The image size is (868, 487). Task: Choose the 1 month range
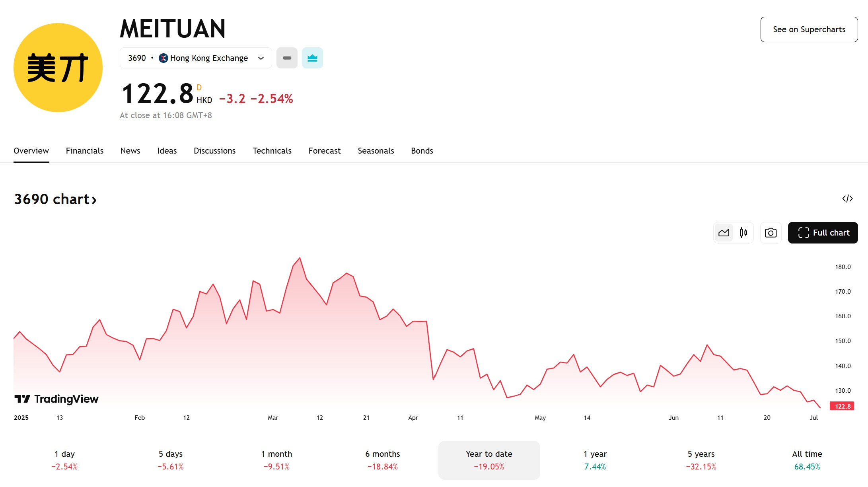[x=277, y=460]
